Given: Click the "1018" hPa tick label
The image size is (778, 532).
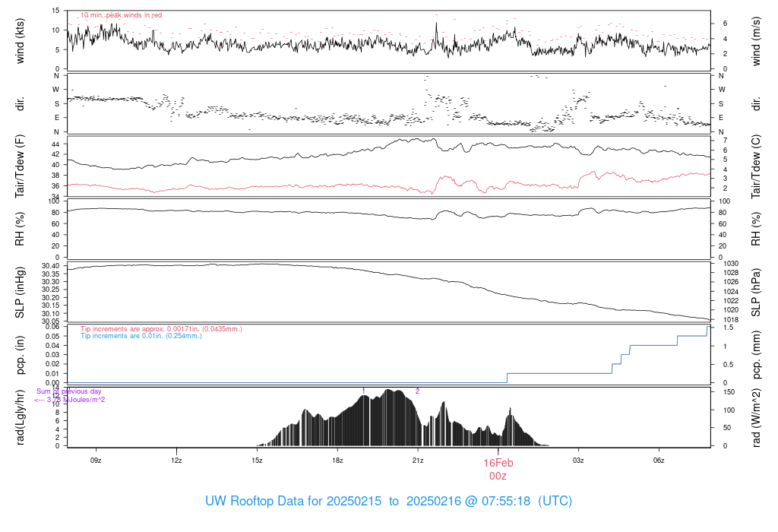Looking at the screenshot, I should 731,320.
